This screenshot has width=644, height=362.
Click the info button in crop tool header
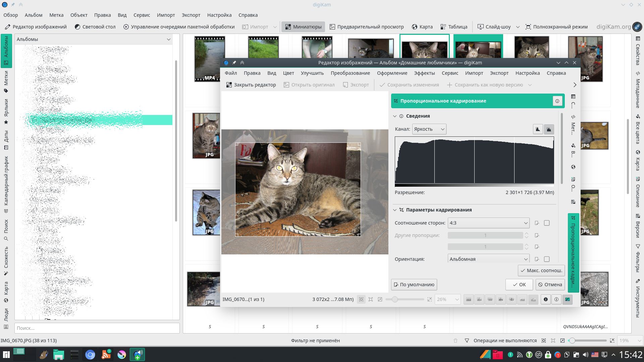(x=557, y=101)
